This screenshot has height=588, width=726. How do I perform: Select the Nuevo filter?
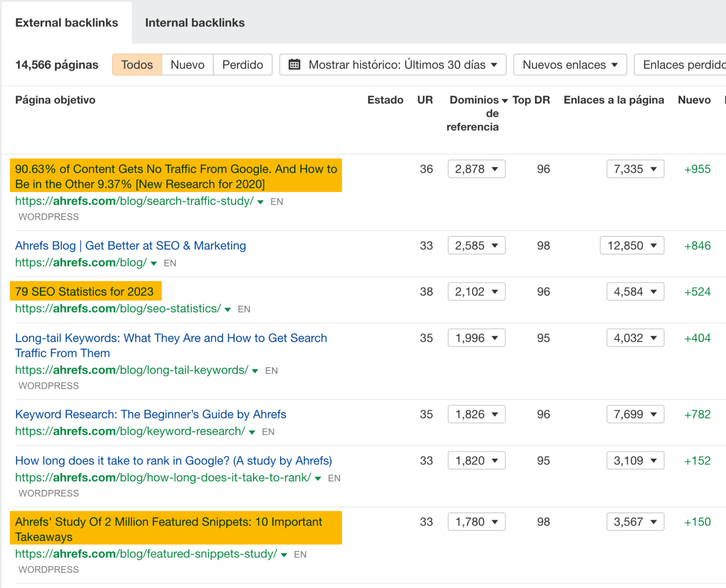pyautogui.click(x=187, y=64)
